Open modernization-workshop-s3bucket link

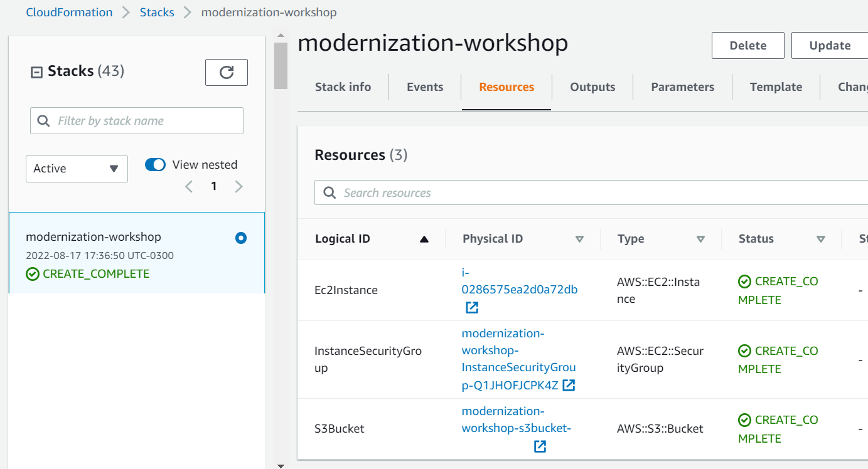pos(516,419)
